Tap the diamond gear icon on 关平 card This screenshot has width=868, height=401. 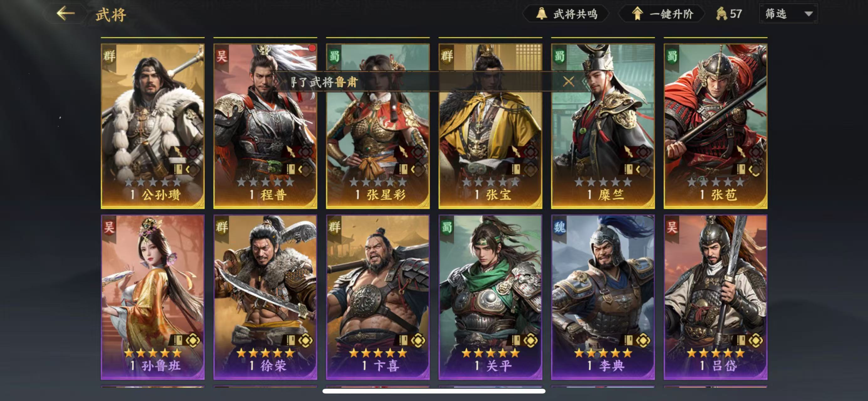[x=531, y=341]
